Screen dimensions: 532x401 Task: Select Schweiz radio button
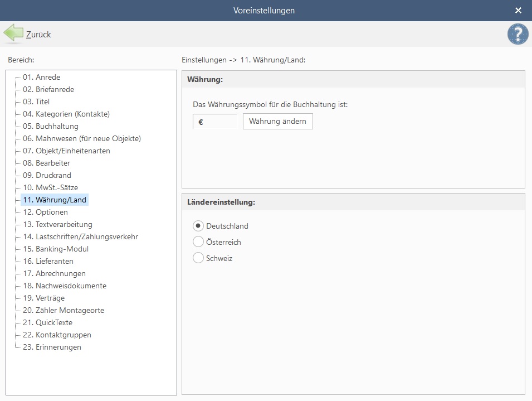tap(198, 258)
